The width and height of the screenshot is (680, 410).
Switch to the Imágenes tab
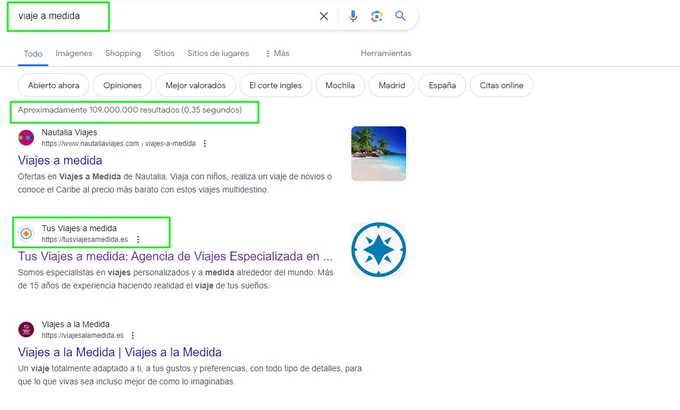pos(74,53)
